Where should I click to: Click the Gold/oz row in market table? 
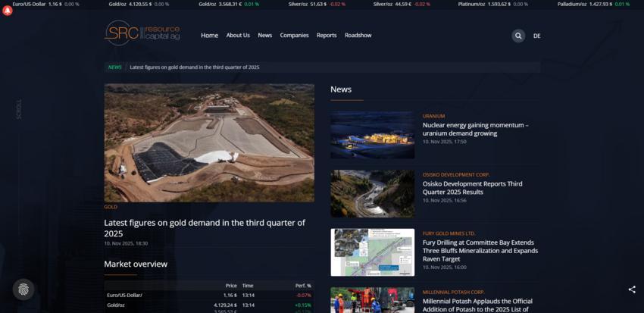[209, 305]
